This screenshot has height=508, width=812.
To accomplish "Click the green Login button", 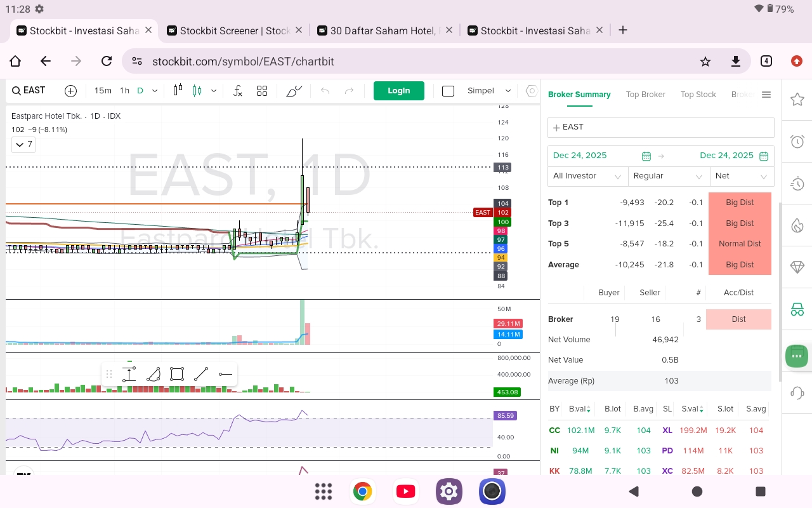I will click(x=398, y=91).
